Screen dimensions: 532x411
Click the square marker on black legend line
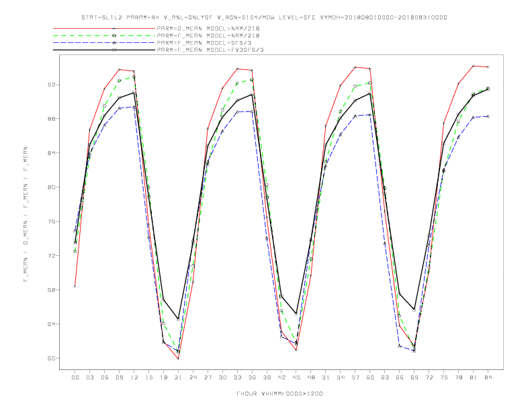click(x=114, y=50)
